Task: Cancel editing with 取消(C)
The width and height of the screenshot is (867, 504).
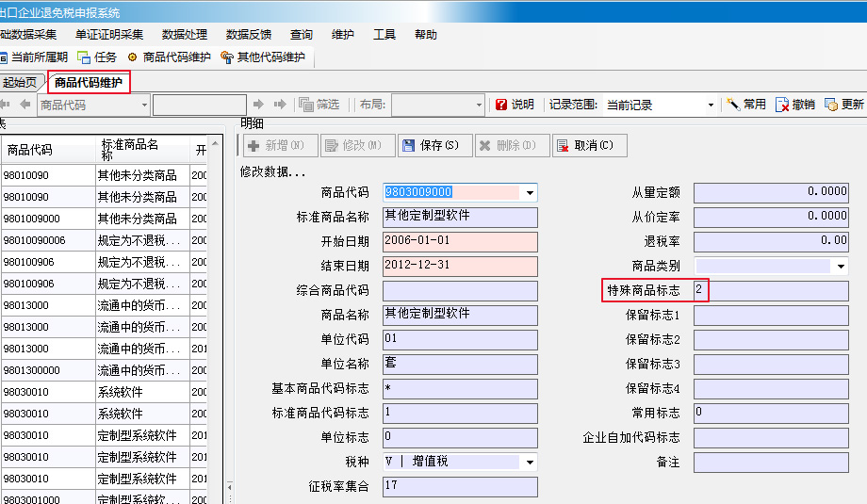Action: tap(589, 145)
